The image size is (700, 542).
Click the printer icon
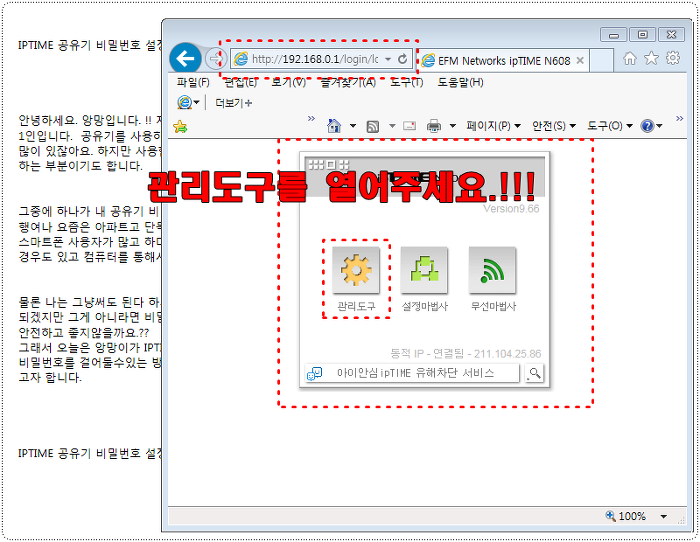(434, 126)
